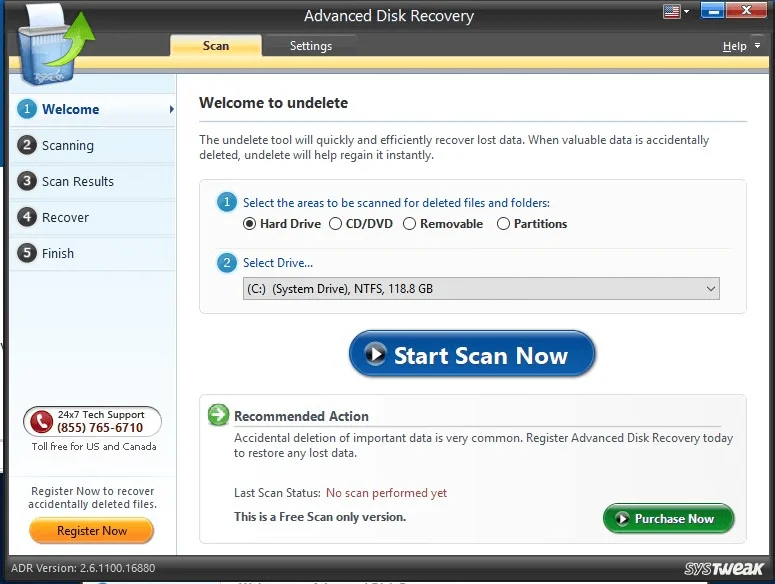This screenshot has width=775, height=584.
Task: Open the Select Drive combo box
Action: (481, 289)
